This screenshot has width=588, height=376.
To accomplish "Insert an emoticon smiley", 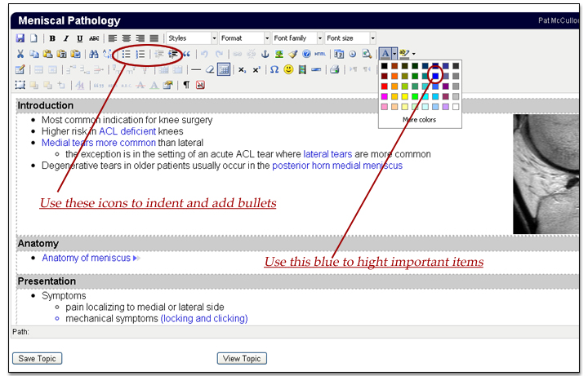I will (288, 69).
